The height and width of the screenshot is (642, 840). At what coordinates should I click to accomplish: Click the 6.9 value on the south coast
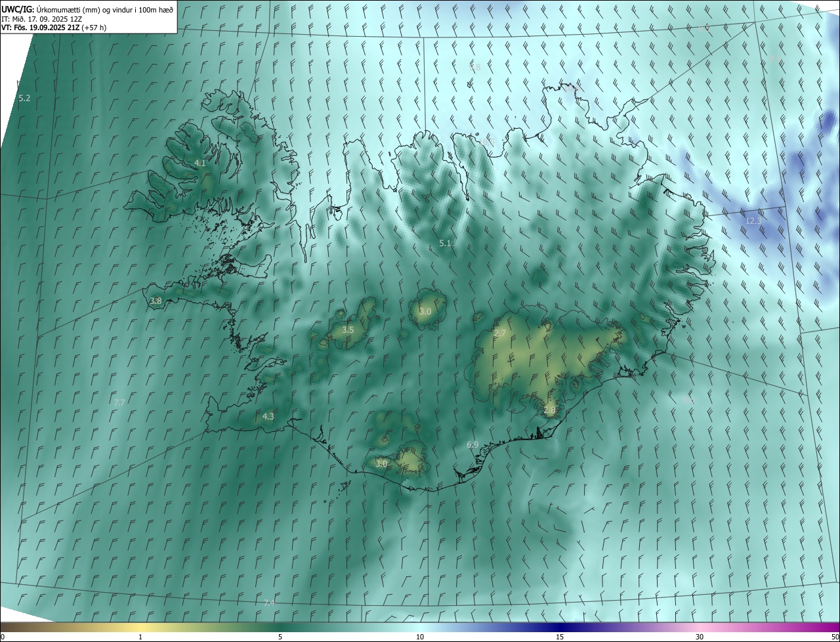[472, 445]
